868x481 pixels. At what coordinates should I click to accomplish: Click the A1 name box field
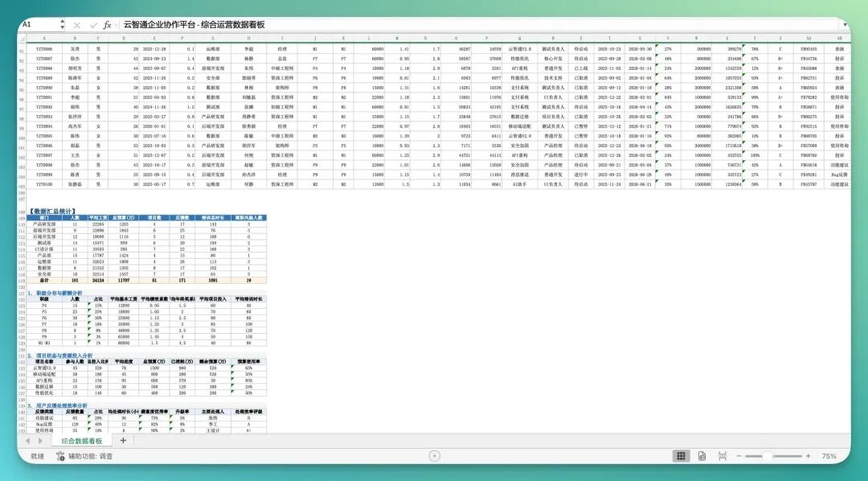[39, 24]
